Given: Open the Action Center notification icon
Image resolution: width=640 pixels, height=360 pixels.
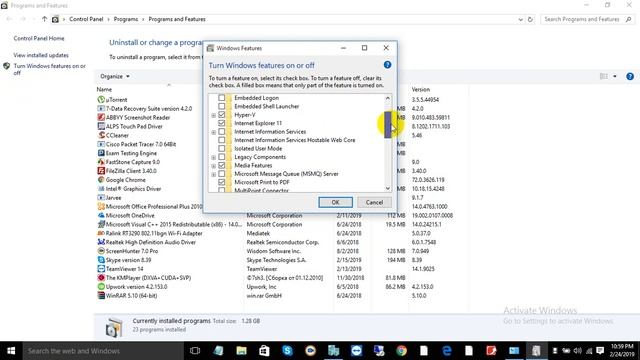Looking at the screenshot, I should coord(600,351).
